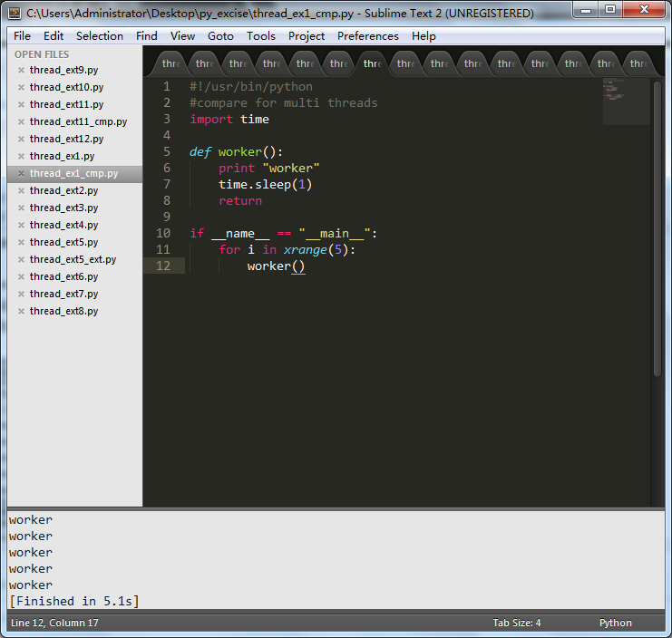Click the Sublime Text title bar icon

coord(15,13)
